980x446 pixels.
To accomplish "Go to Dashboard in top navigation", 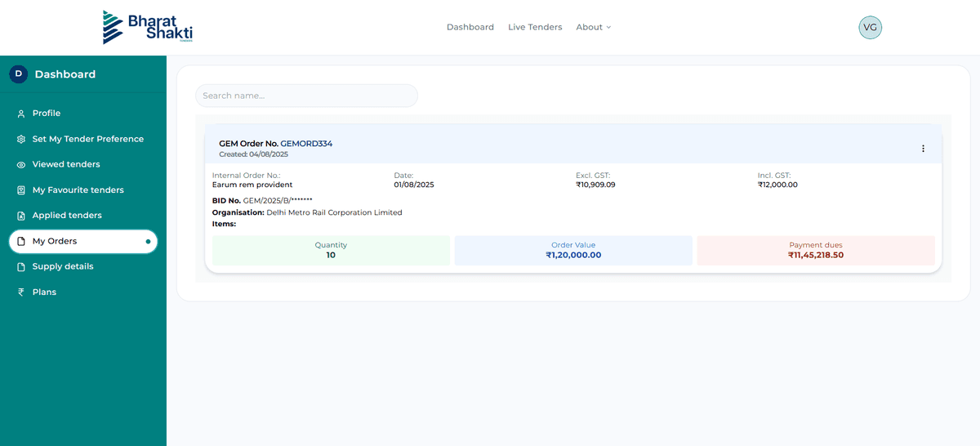I will coord(470,27).
